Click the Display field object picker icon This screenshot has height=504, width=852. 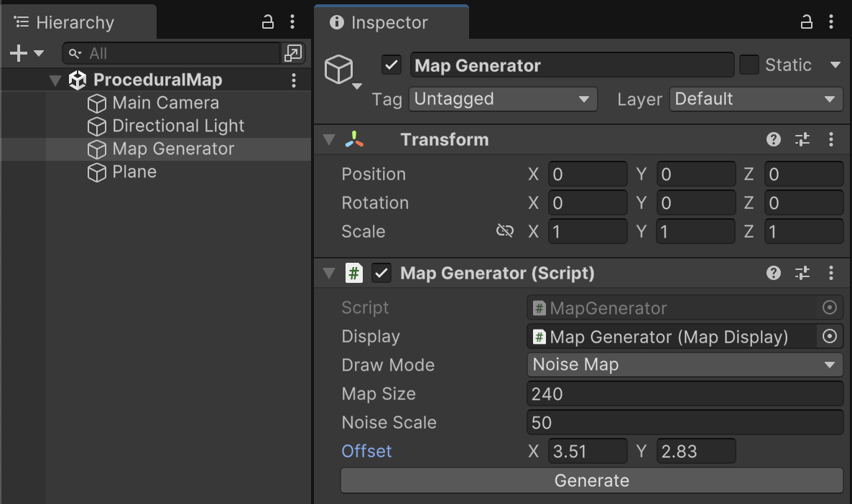pos(829,337)
